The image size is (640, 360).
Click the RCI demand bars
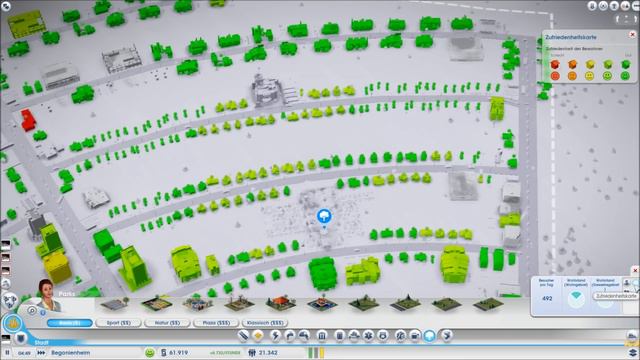click(x=316, y=353)
